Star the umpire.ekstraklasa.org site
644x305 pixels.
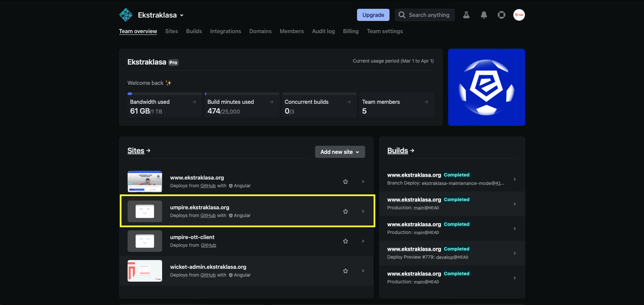[346, 211]
